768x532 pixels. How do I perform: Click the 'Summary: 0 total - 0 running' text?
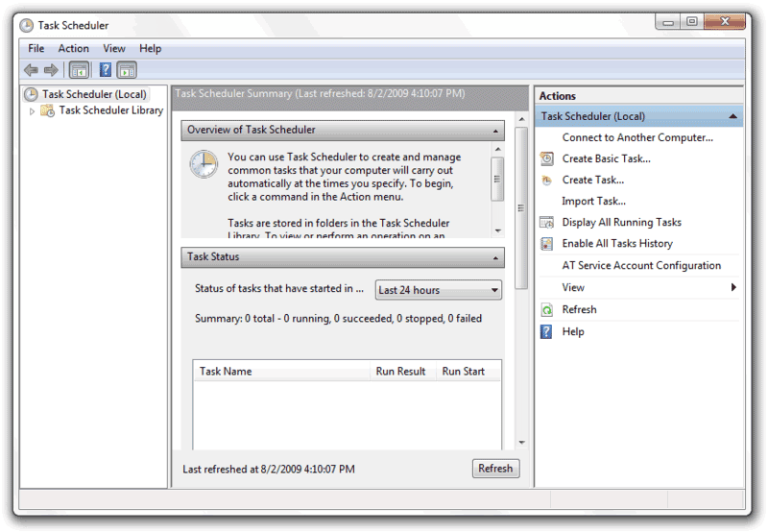click(x=339, y=319)
